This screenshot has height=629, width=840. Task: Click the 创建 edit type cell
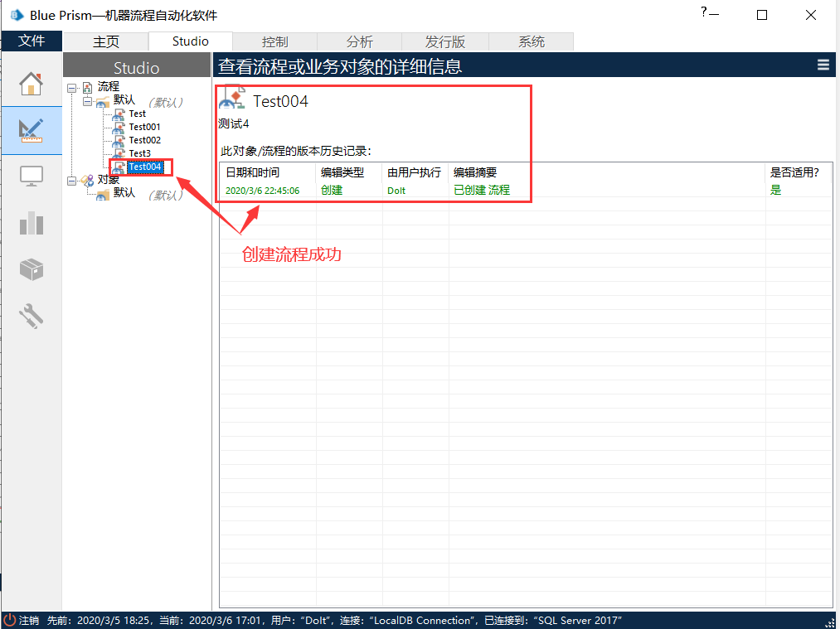pyautogui.click(x=332, y=190)
